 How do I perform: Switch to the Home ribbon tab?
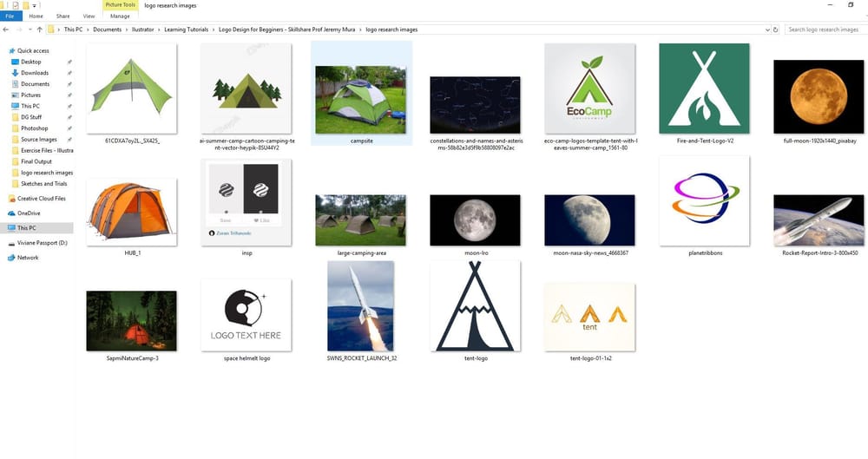pos(36,16)
